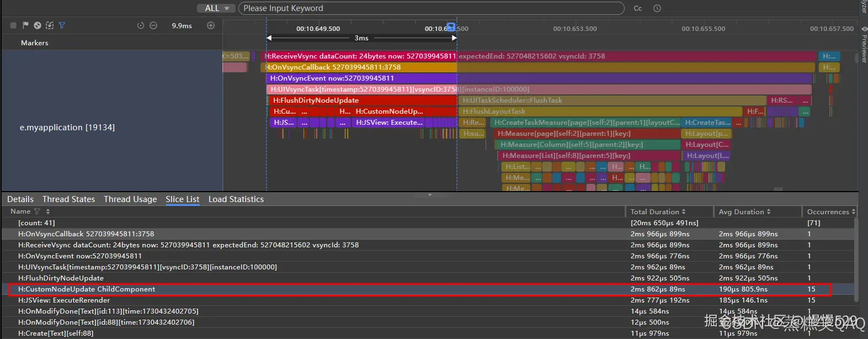
Task: Open the Load Statistics tab
Action: click(x=236, y=199)
